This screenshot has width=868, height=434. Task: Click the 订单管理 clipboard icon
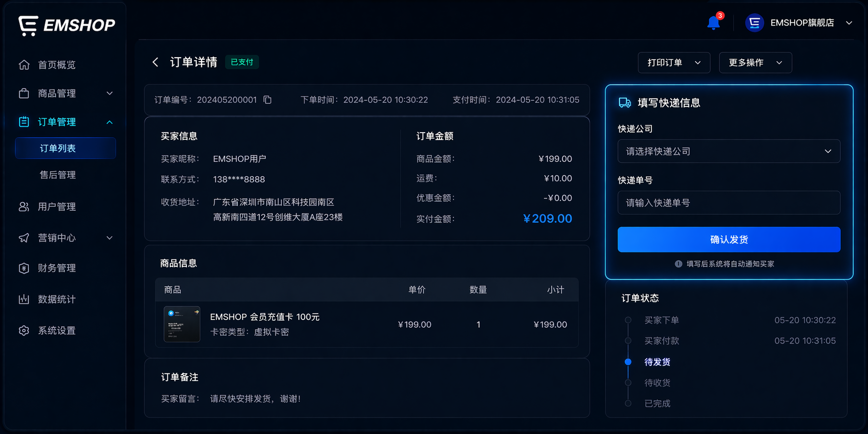coord(24,122)
